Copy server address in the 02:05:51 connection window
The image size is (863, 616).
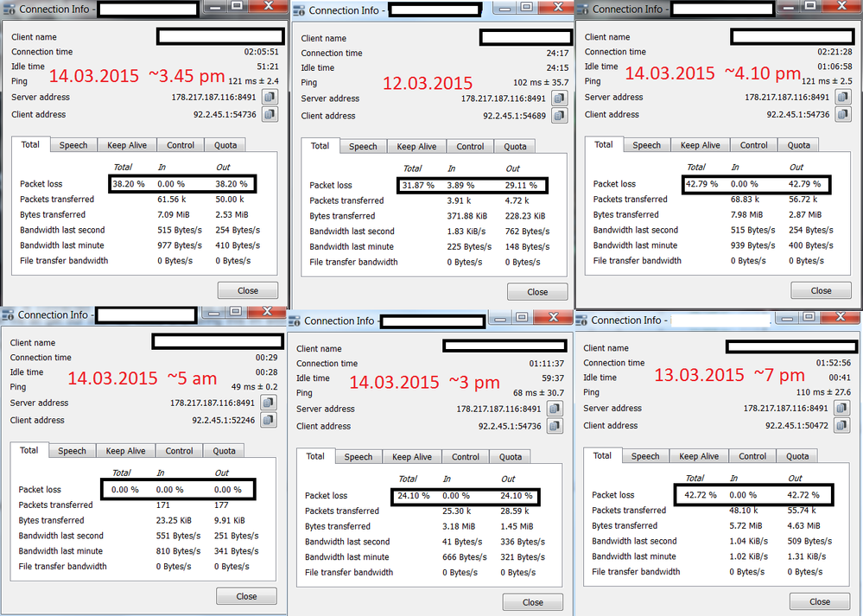[270, 97]
